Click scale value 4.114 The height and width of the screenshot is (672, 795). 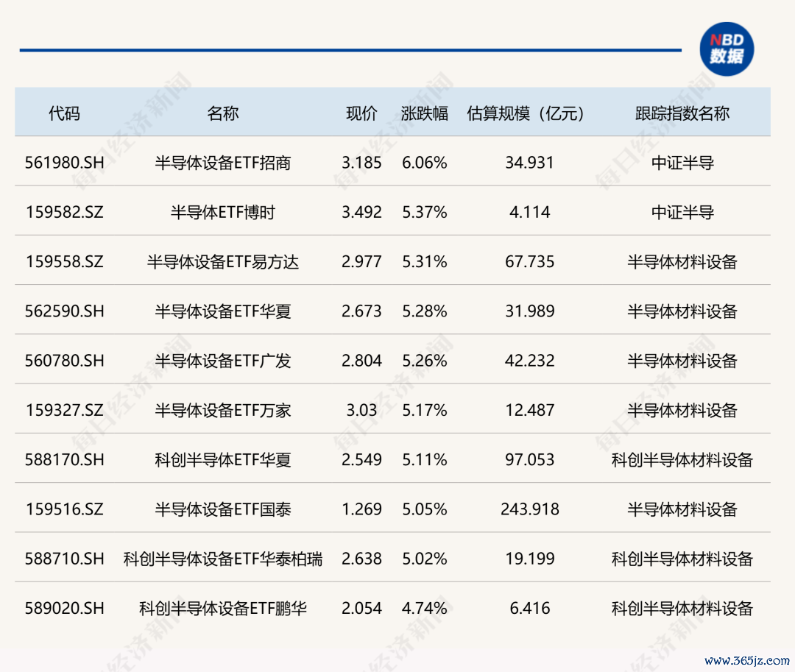click(x=529, y=212)
